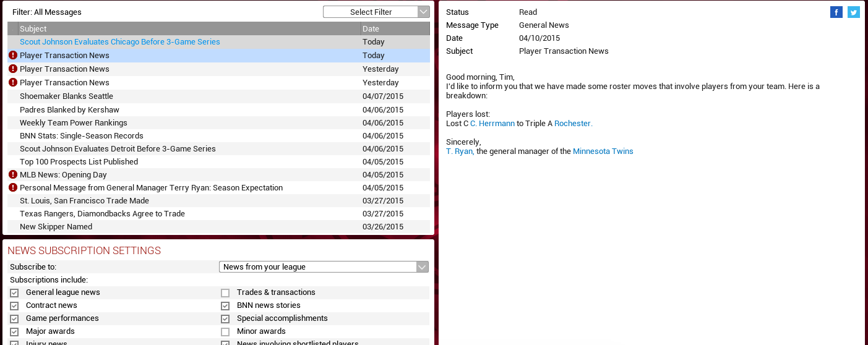Share message via Facebook icon

tap(836, 12)
